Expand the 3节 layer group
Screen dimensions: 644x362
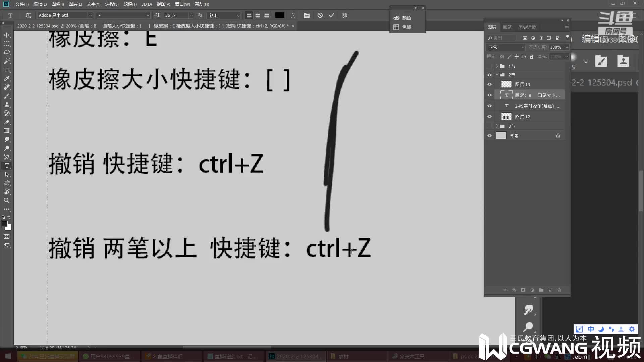pos(497,126)
